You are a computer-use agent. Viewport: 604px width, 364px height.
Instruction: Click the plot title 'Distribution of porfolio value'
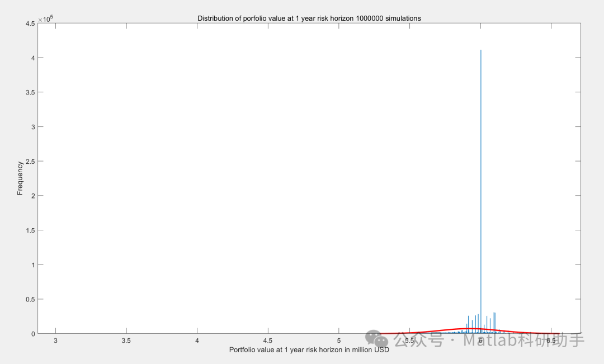309,18
